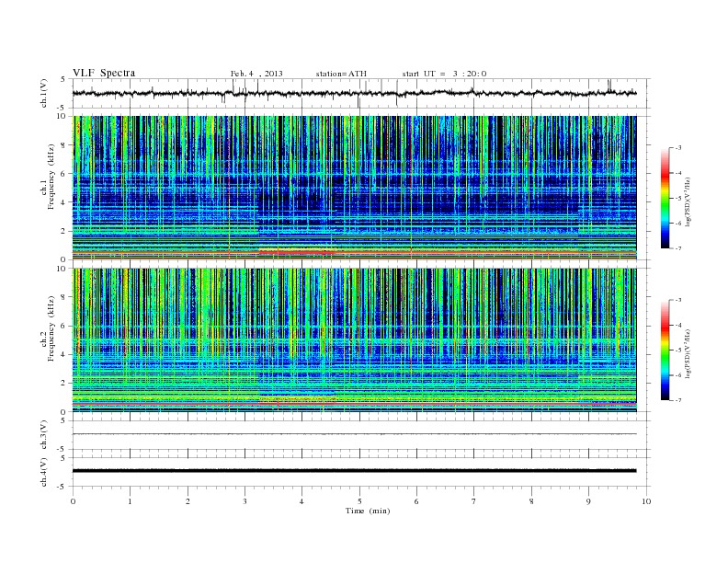Select the "ch.2 Frequency (kHz)" axis label
The image size is (728, 563).
point(48,327)
